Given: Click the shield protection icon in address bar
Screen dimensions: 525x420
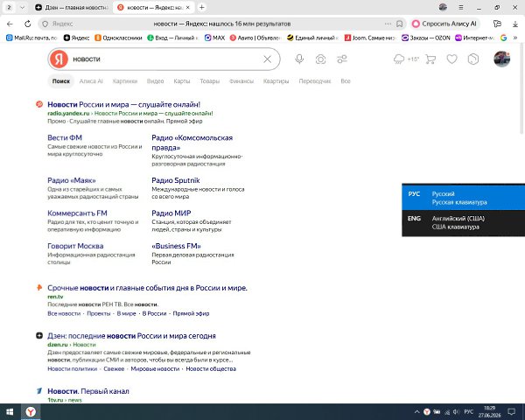Looking at the screenshot, I should (45, 24).
